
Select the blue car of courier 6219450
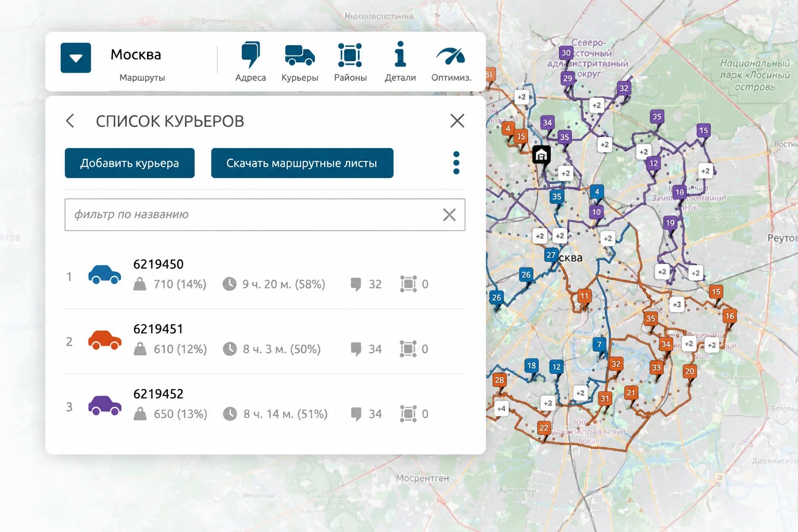104,274
